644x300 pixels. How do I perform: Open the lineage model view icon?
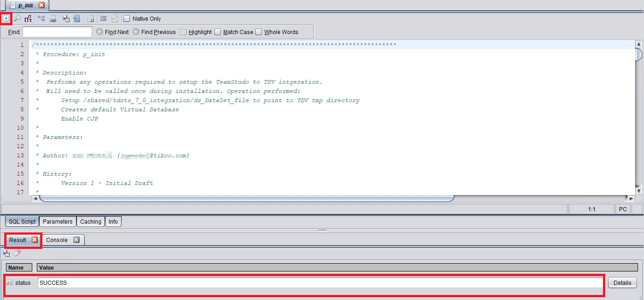41,18
